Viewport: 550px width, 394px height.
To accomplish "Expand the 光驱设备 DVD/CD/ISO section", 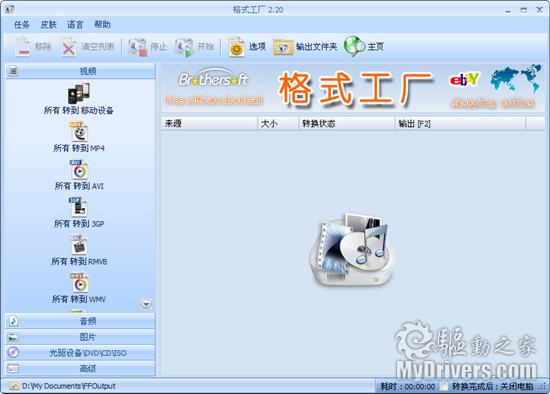I will coord(80,353).
